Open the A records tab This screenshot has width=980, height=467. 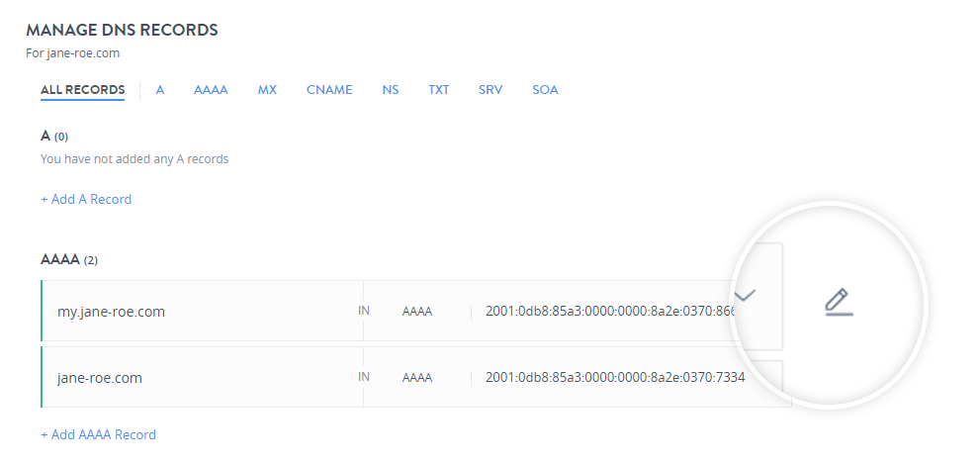tap(159, 90)
